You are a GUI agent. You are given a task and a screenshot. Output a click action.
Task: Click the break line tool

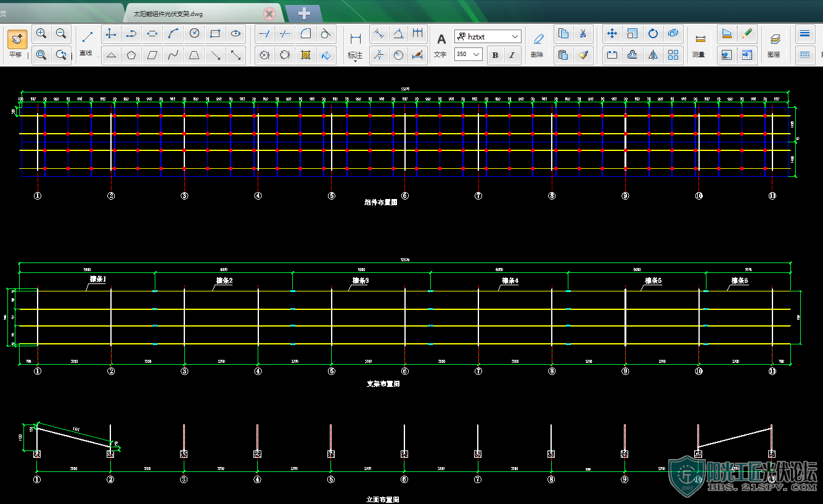tap(285, 34)
